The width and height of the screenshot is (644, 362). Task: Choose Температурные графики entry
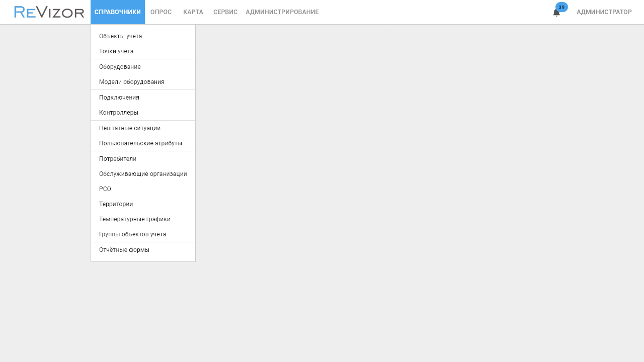coord(143,219)
